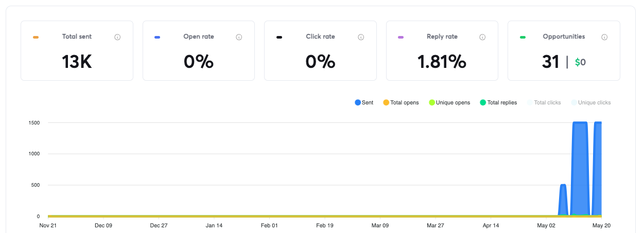Click the May 20 x-axis label
The image size is (644, 233).
coord(601,225)
